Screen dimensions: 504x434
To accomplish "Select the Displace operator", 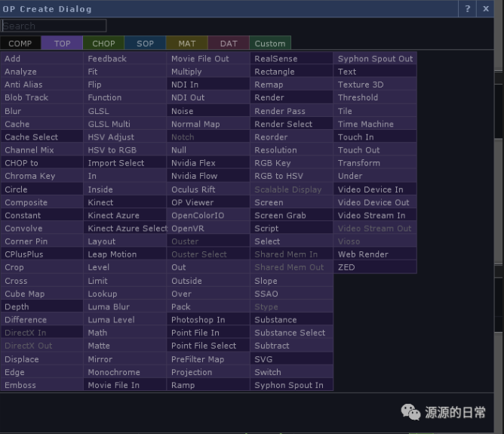I will (x=41, y=359).
